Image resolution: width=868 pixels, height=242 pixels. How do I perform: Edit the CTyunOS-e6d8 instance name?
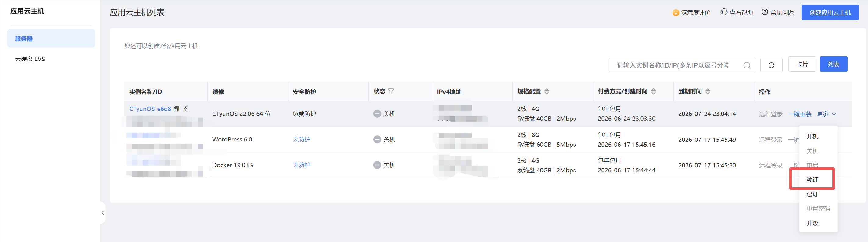click(x=186, y=109)
